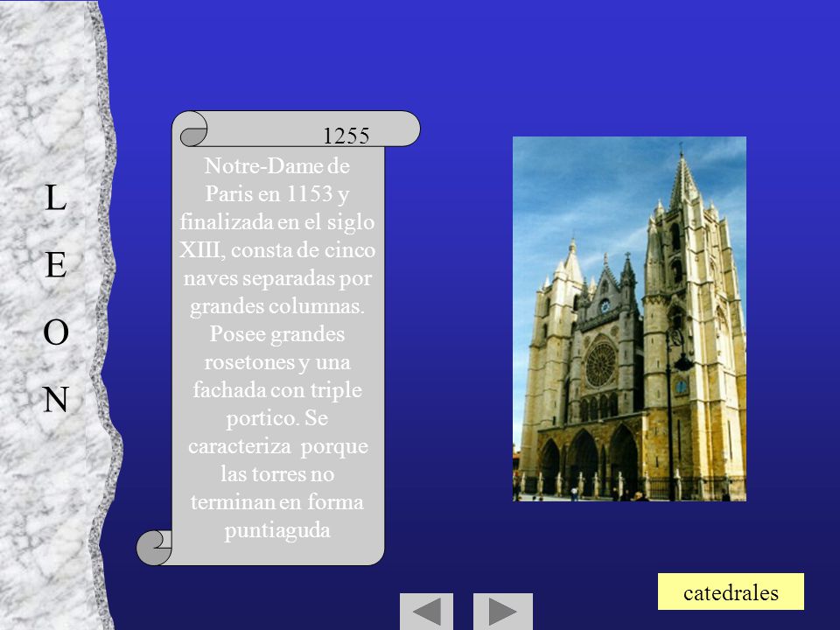Click the letter N in vertical title

pyautogui.click(x=56, y=399)
